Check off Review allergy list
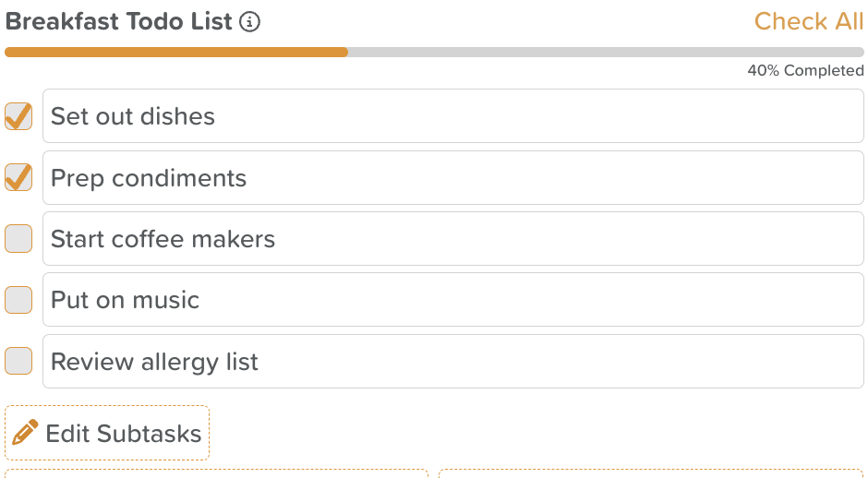Image resolution: width=868 pixels, height=478 pixels. click(x=18, y=361)
